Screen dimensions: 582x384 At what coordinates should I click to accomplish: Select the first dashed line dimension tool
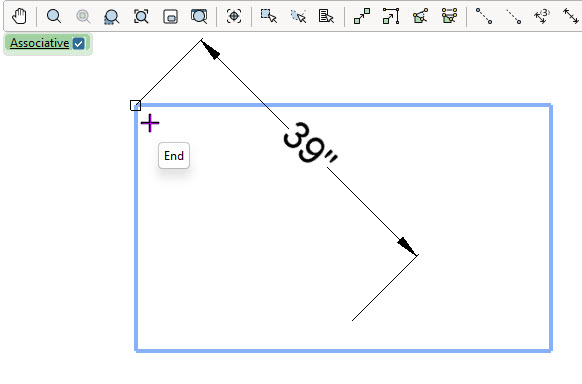click(484, 16)
